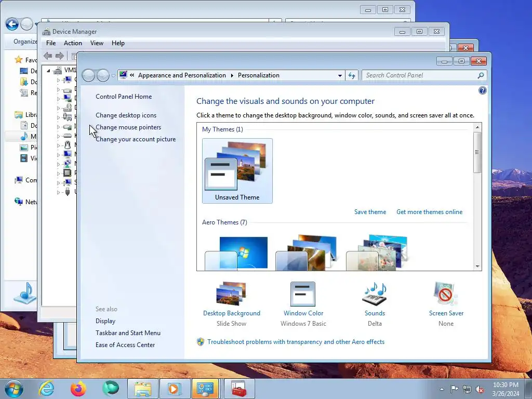The image size is (532, 399).
Task: Show hidden tray icons arrow
Action: coord(442,389)
